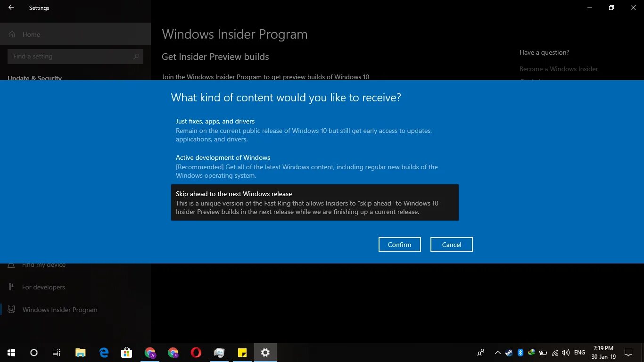Confirm the Insider content selection
Screen dimensions: 644x362
399,245
